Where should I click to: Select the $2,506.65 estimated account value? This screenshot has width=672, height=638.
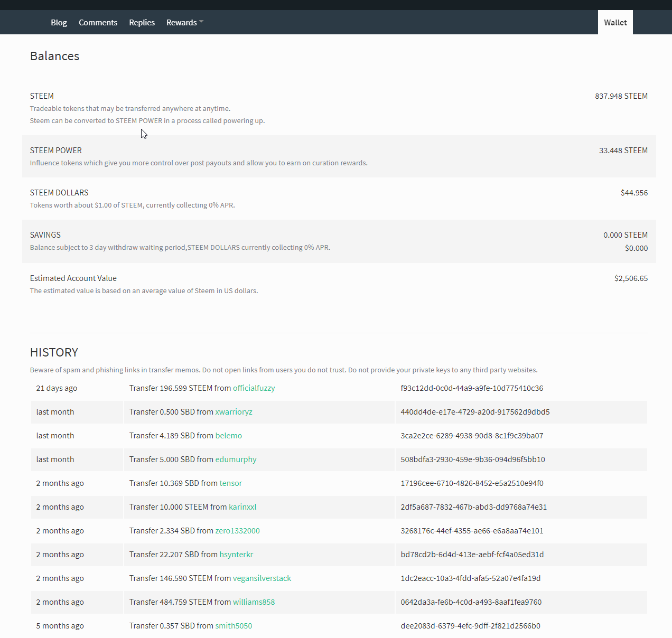[631, 278]
